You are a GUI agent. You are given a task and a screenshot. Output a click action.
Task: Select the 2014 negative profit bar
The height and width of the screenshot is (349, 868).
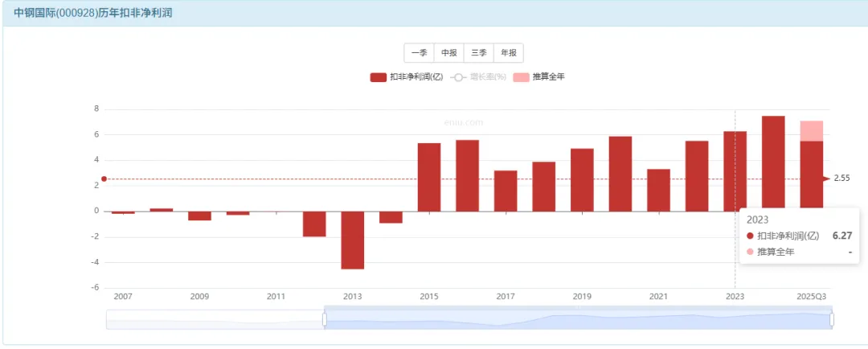pyautogui.click(x=391, y=217)
